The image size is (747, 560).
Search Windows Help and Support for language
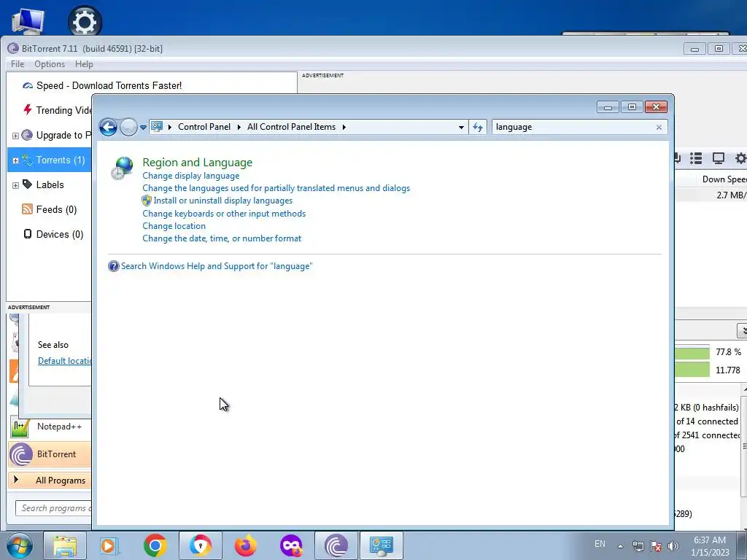pos(217,266)
